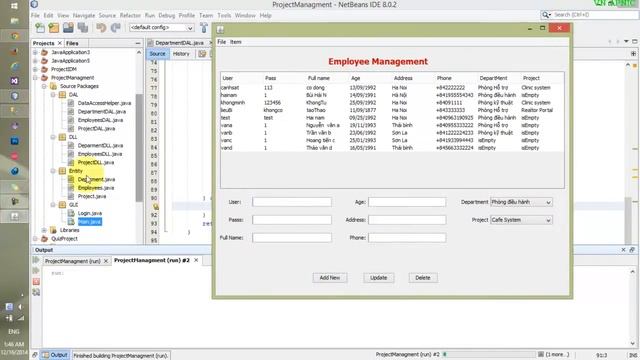The width and height of the screenshot is (640, 360).
Task: Open the default config dropdown
Action: tap(161, 28)
